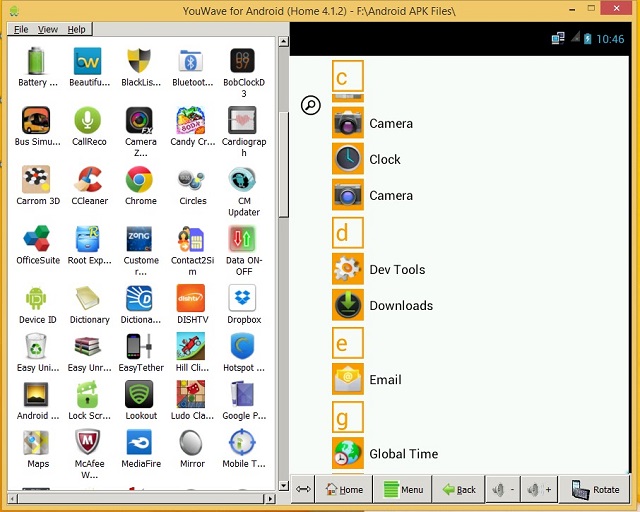The width and height of the screenshot is (640, 512).
Task: Click the OfficeSuite app icon
Action: click(36, 238)
